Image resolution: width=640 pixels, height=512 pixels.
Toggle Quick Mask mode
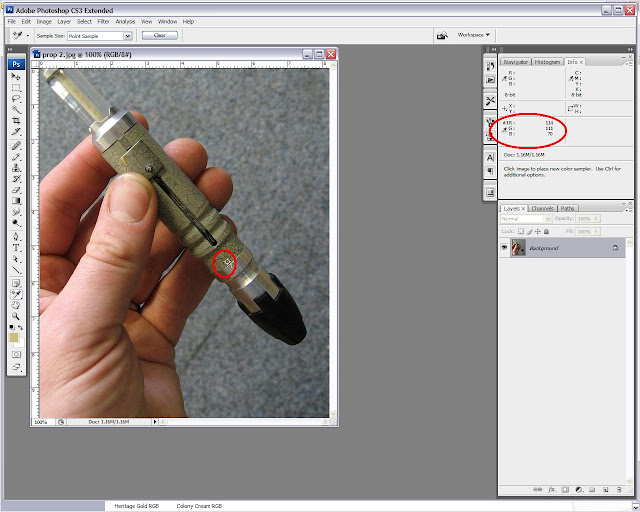[16, 354]
